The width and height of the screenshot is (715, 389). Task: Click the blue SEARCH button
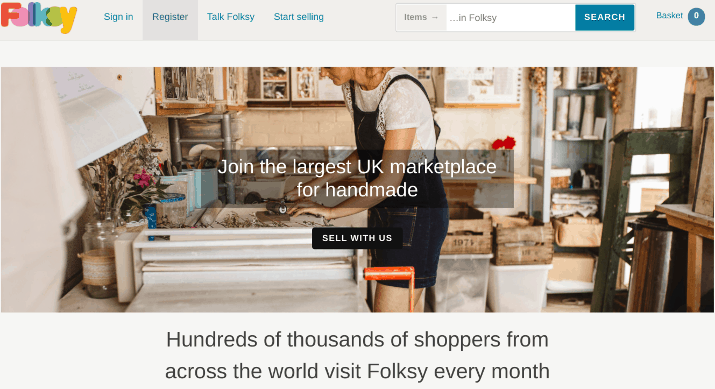coord(605,17)
